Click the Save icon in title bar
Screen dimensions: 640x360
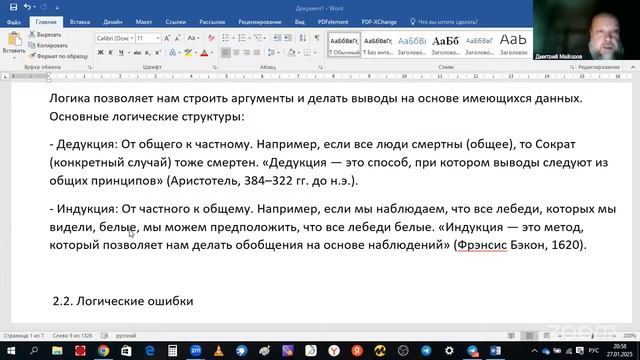(x=13, y=7)
